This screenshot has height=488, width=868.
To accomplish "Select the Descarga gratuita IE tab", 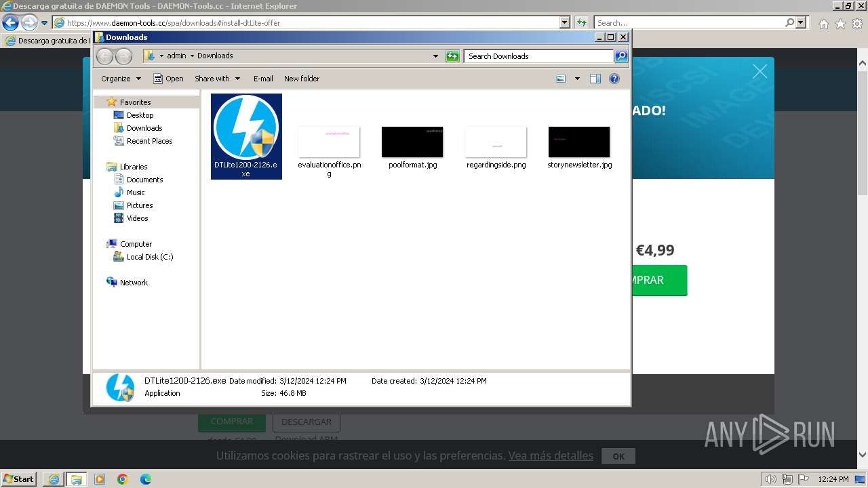I will pyautogui.click(x=47, y=41).
